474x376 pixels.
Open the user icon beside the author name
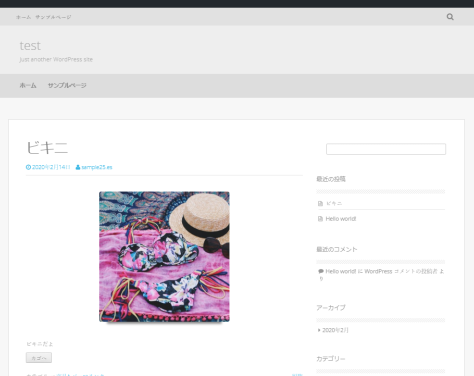tap(78, 167)
